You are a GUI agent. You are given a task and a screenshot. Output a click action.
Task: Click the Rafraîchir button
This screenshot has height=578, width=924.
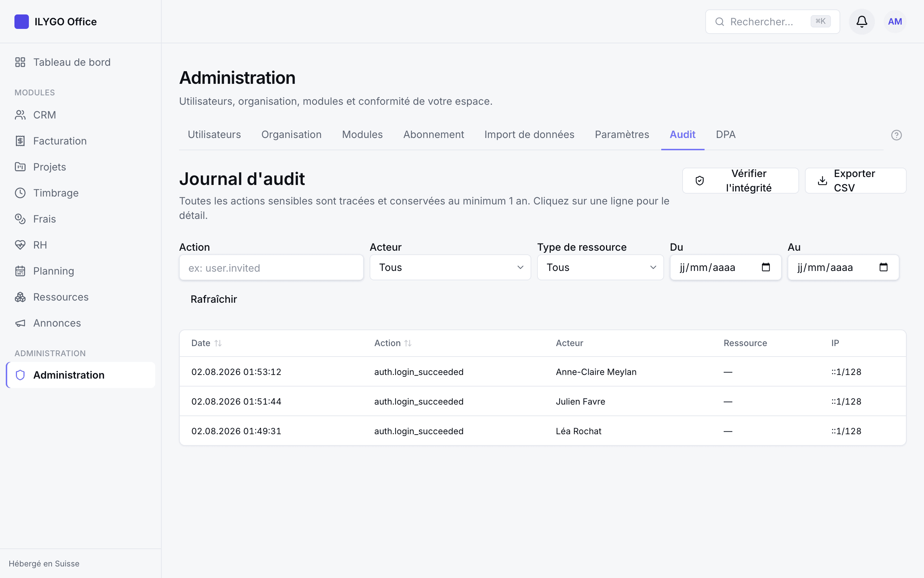click(214, 299)
